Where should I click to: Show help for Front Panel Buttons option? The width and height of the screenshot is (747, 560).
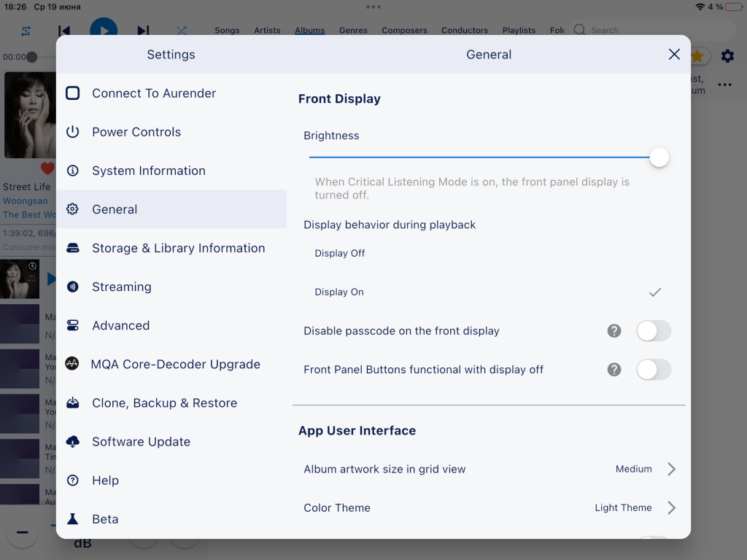click(x=614, y=370)
